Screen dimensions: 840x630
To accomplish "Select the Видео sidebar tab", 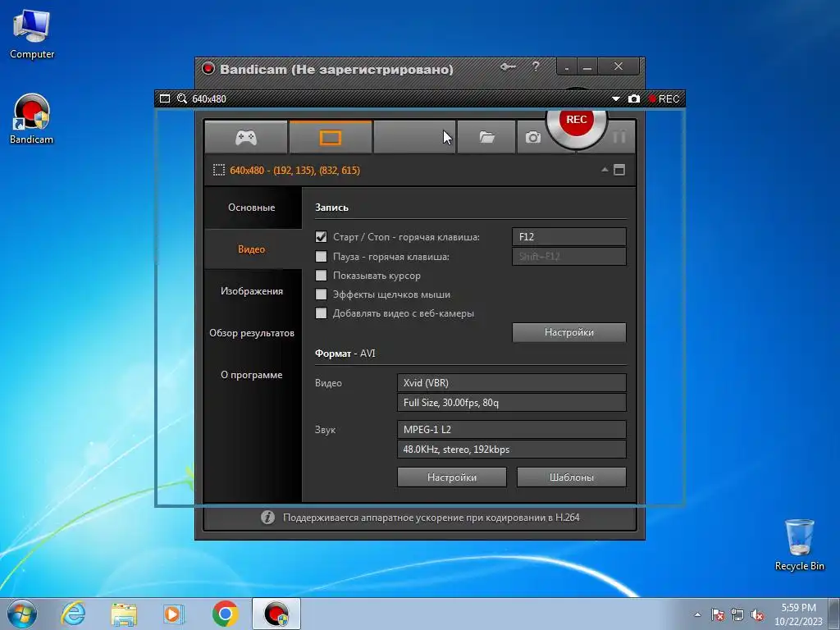I will pyautogui.click(x=252, y=249).
